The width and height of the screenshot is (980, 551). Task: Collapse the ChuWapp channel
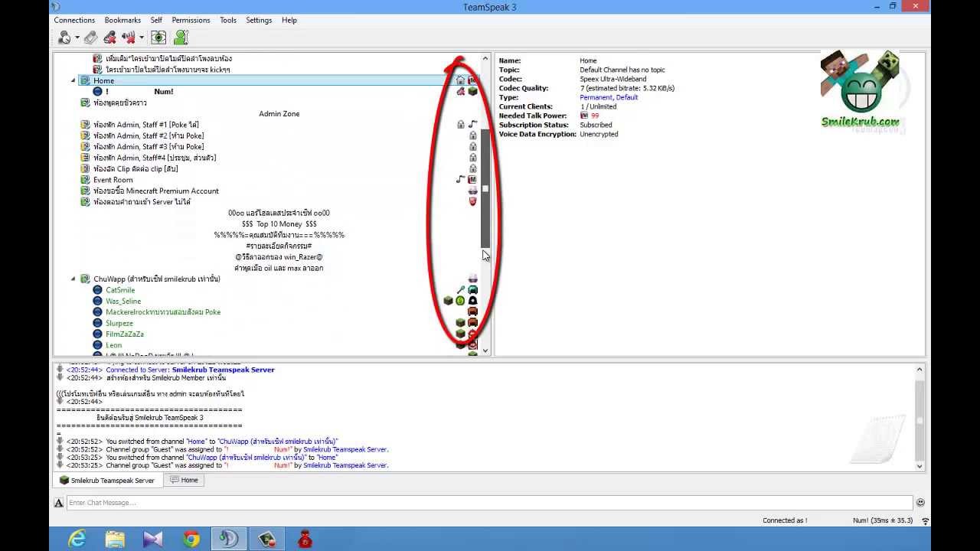(x=73, y=279)
